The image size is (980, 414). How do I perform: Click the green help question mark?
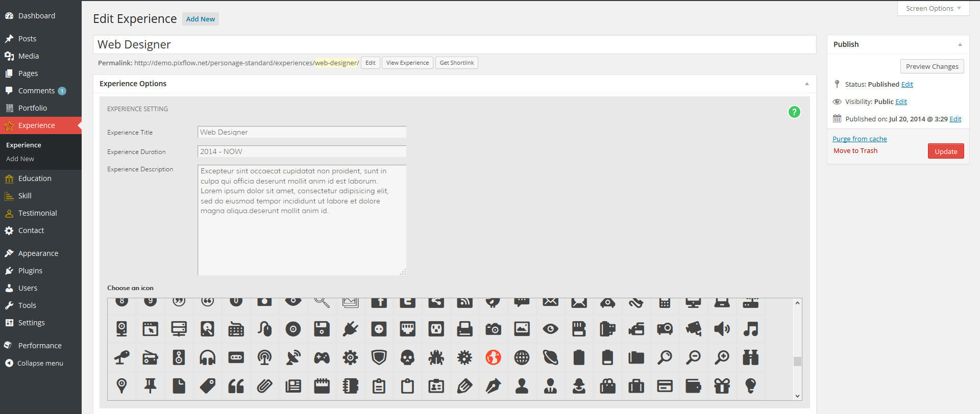click(794, 112)
